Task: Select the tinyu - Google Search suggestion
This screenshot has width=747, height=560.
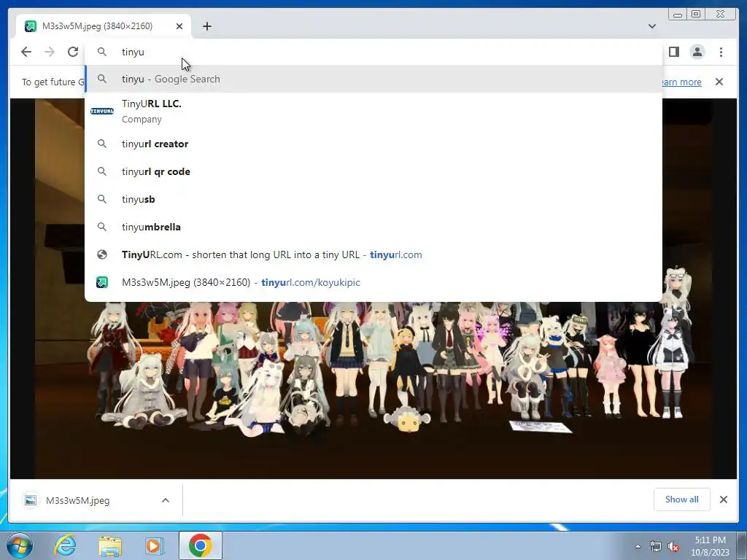Action: (x=373, y=79)
